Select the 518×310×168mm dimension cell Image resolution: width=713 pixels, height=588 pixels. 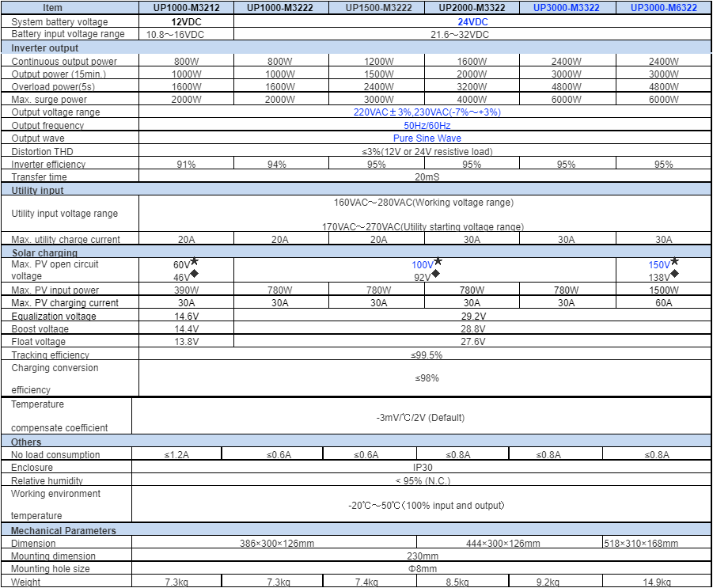[640, 544]
